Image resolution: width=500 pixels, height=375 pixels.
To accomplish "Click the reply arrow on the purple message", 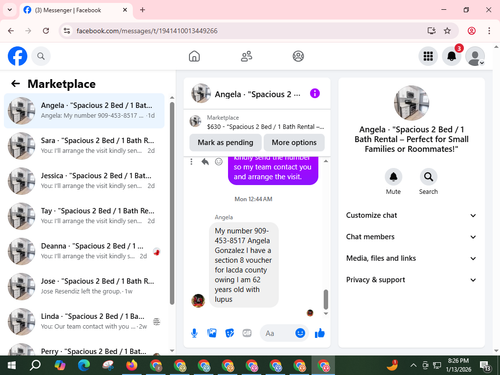I will click(205, 162).
